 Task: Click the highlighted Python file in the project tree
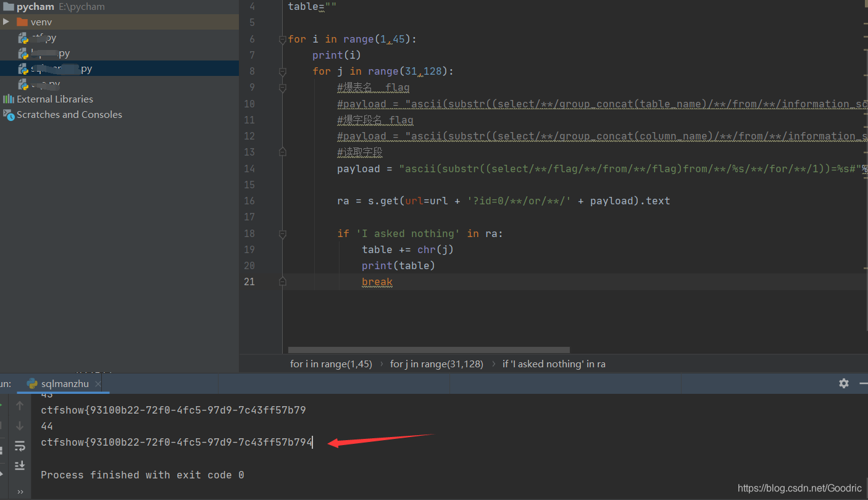tap(119, 69)
